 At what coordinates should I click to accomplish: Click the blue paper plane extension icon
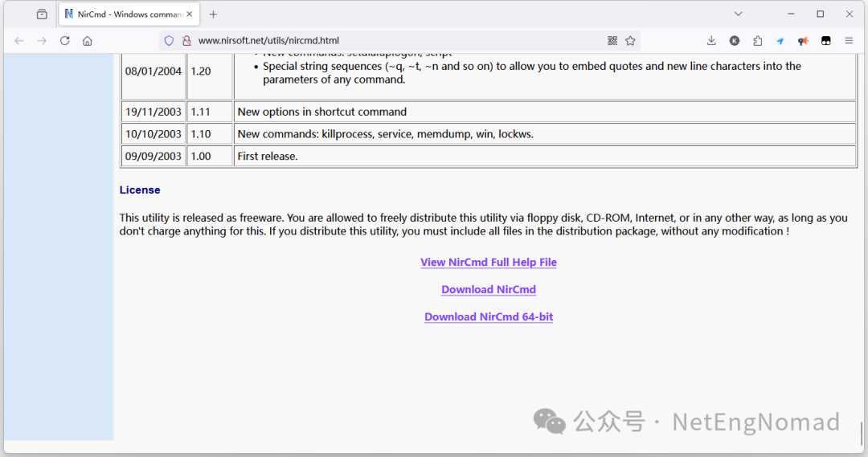[780, 40]
